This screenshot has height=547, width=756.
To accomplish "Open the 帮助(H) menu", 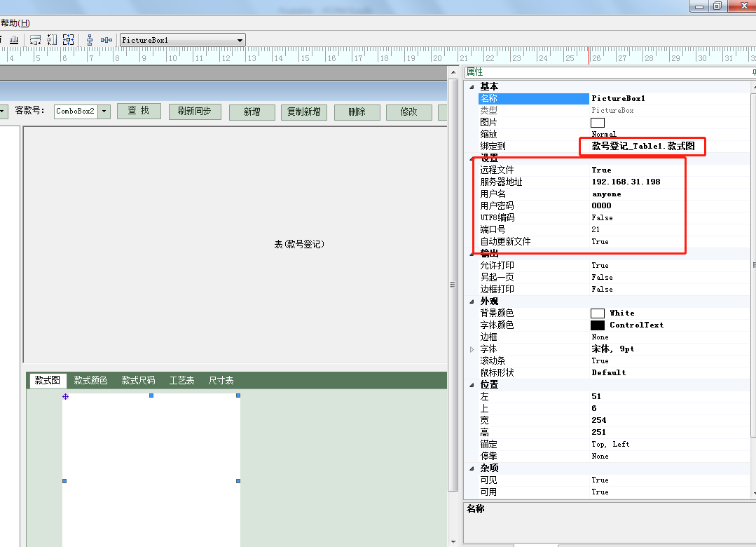I will (x=15, y=23).
